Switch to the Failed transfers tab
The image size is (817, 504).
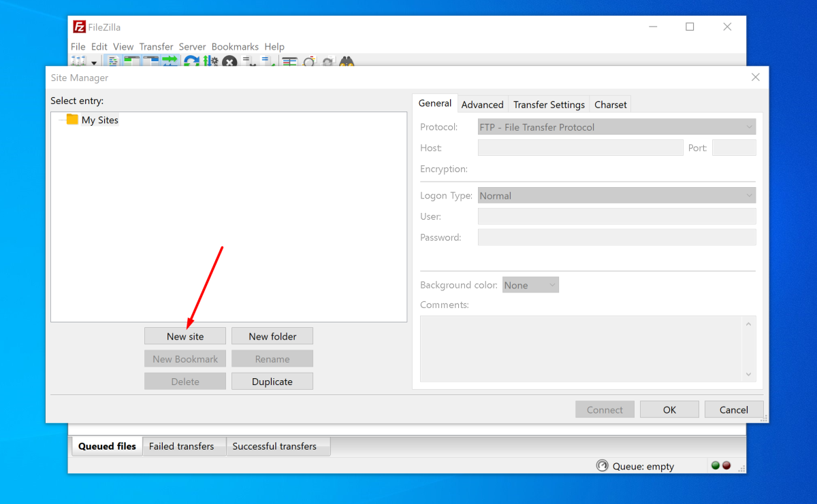point(182,446)
